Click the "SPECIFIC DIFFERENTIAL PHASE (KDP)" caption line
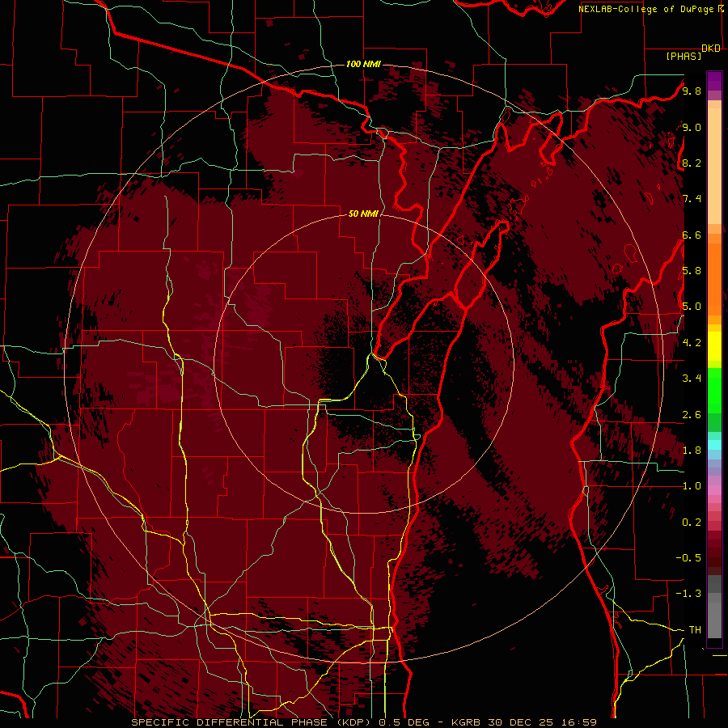This screenshot has width=728, height=728. 364,722
